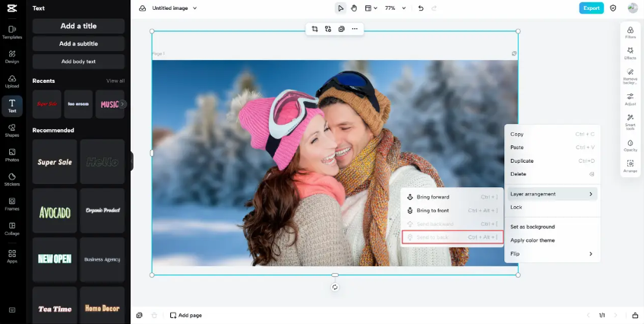Open the page layers icon at the bottom left
The width and height of the screenshot is (644, 324).
click(139, 316)
